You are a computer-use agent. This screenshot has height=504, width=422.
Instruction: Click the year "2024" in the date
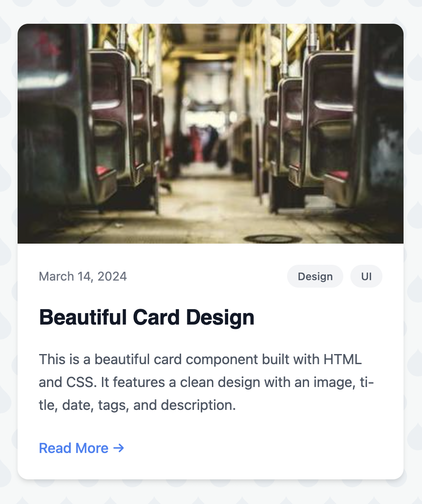tap(112, 277)
